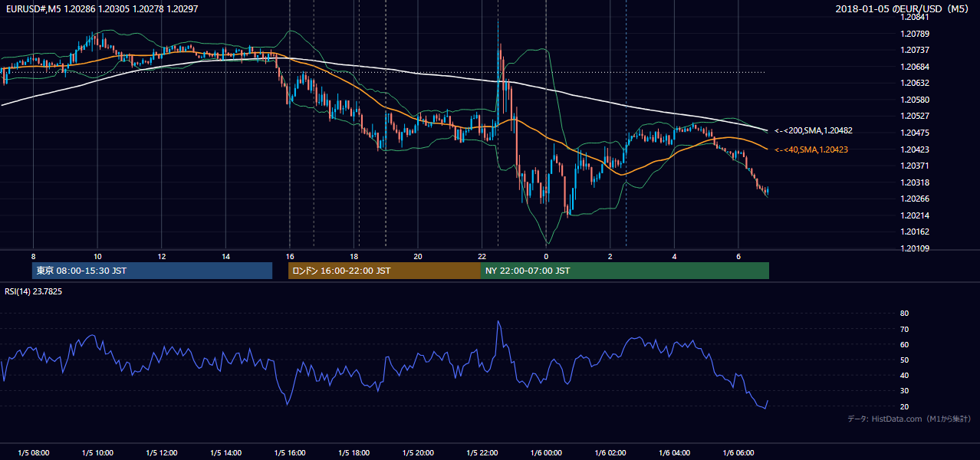Image resolution: width=980 pixels, height=460 pixels.
Task: Click the 1/5 16:00 date label
Action: [x=289, y=453]
